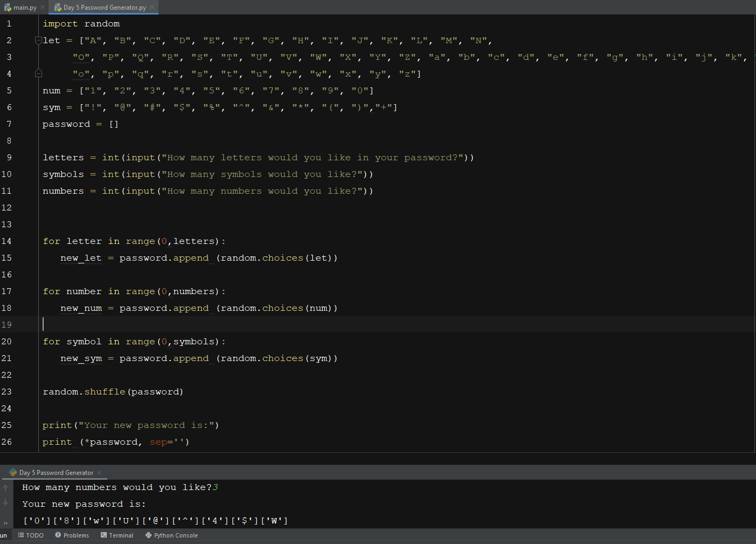
Task: Select the Run tool window tab at bottom-left
Action: point(4,535)
